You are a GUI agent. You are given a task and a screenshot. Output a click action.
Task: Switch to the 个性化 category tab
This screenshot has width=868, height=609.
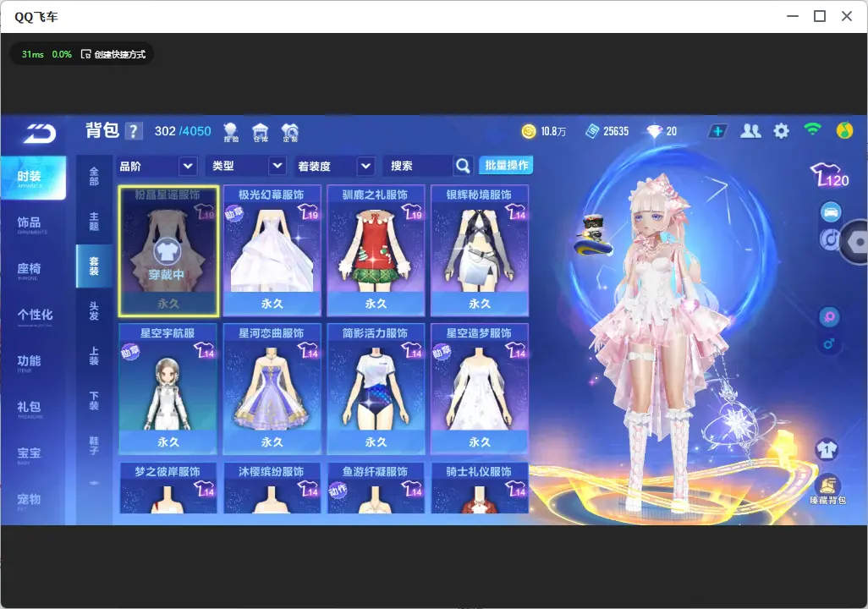[33, 315]
